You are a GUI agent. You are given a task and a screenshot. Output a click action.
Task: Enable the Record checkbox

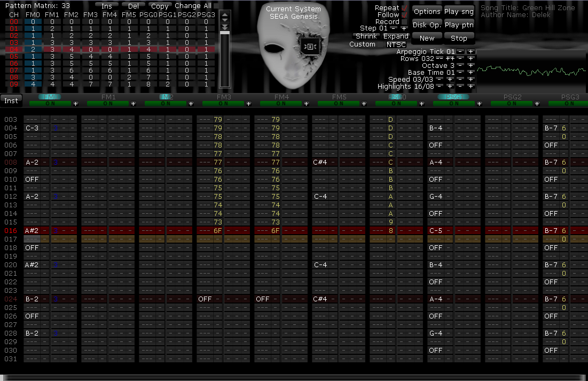(404, 22)
